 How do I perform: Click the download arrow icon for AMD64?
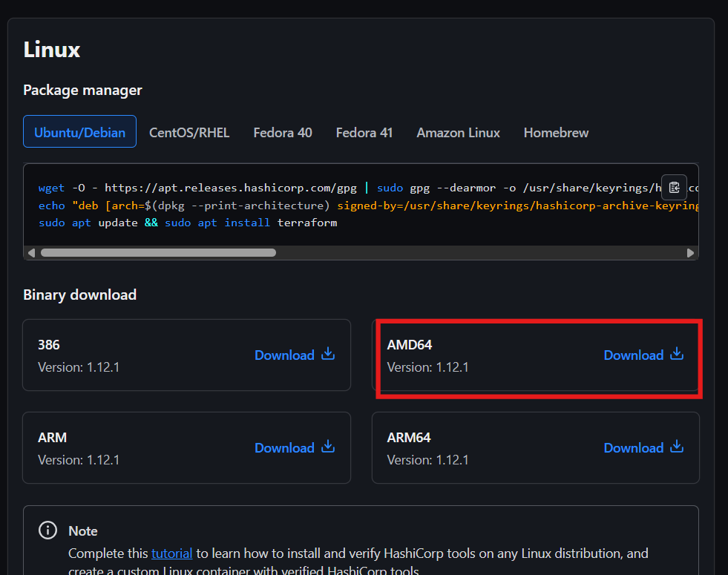pos(677,354)
